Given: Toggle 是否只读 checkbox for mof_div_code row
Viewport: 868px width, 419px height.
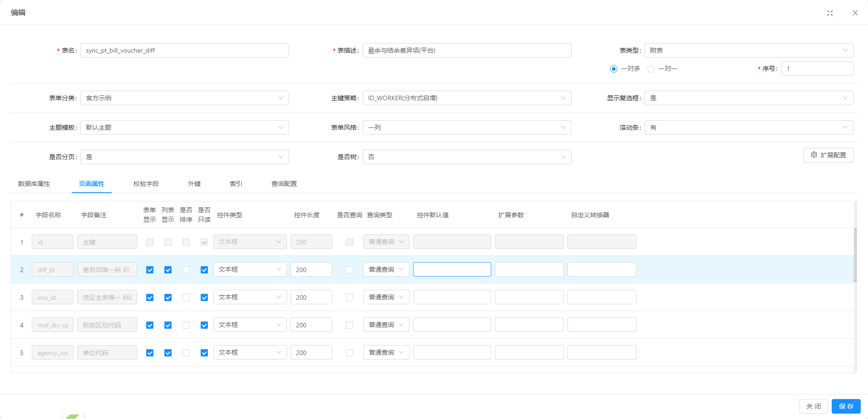Looking at the screenshot, I should click(204, 325).
